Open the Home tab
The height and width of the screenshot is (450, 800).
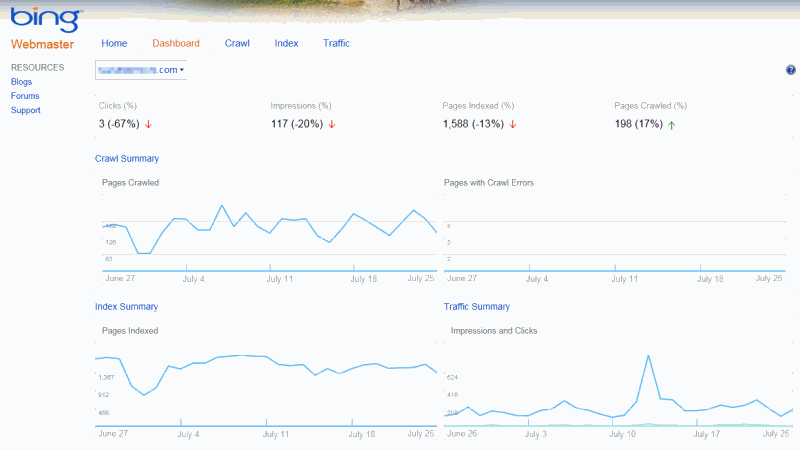click(114, 43)
